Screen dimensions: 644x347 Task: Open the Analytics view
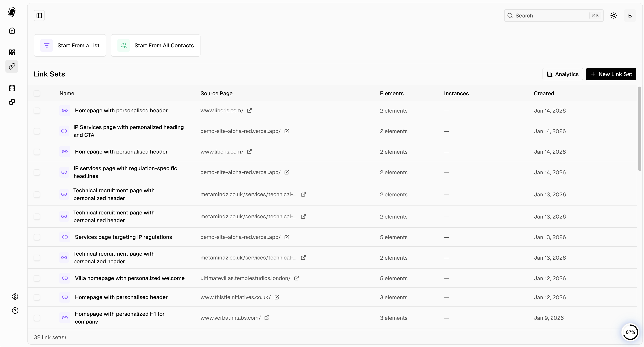[562, 74]
